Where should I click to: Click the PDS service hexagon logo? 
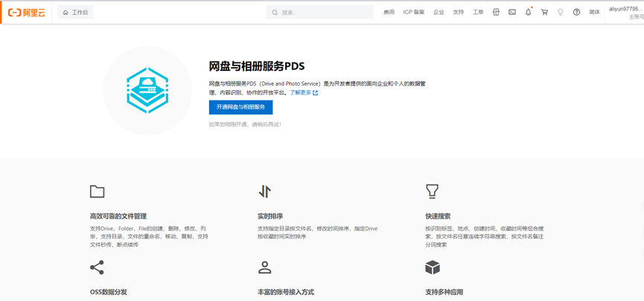147,90
